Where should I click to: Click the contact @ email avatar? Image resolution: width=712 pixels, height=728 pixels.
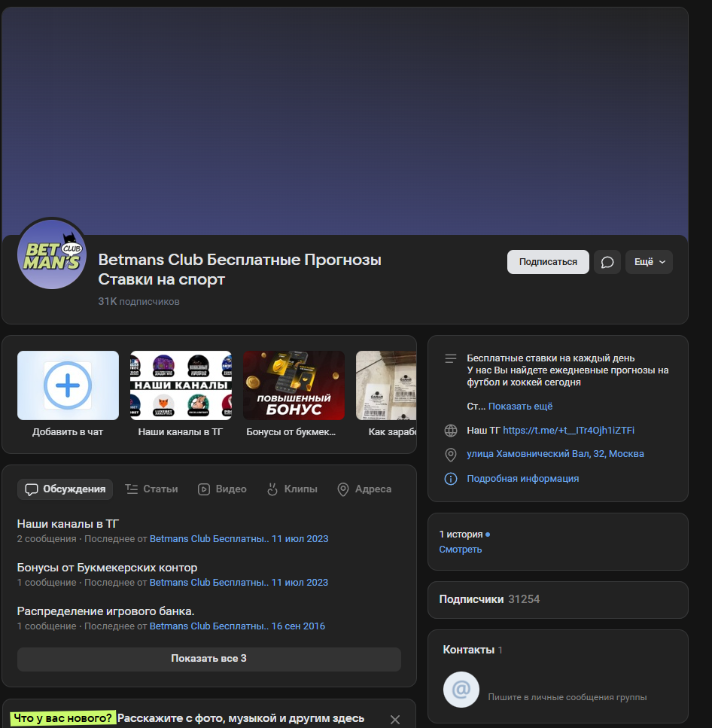click(461, 690)
